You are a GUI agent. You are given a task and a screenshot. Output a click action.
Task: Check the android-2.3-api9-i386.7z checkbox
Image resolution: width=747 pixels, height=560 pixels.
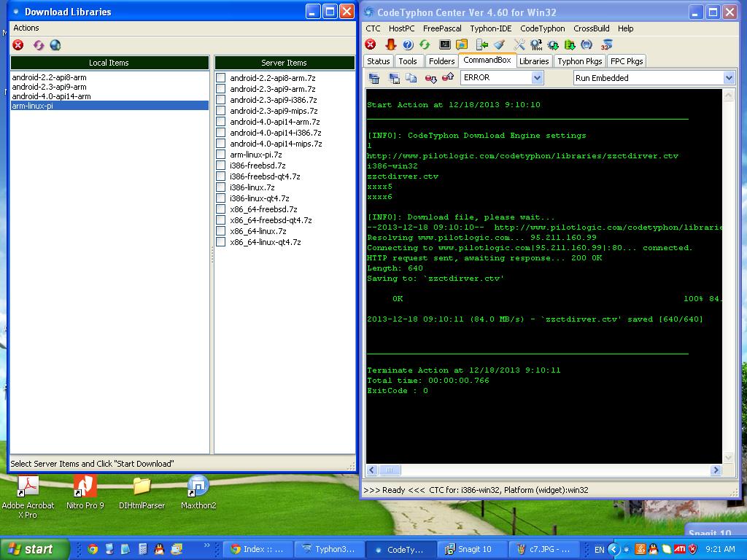tap(220, 99)
